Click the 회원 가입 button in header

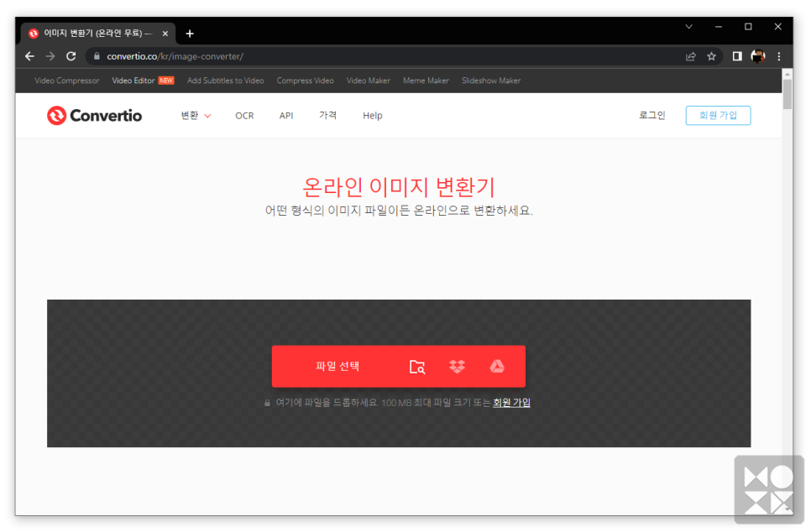[718, 115]
